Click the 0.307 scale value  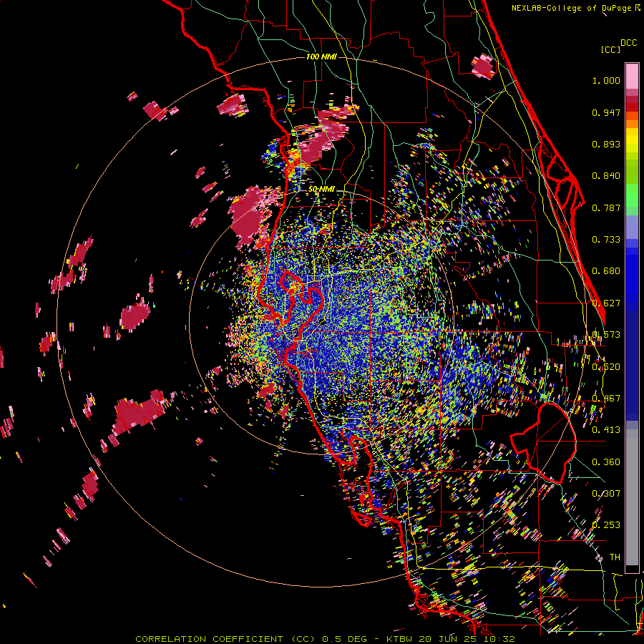click(606, 494)
